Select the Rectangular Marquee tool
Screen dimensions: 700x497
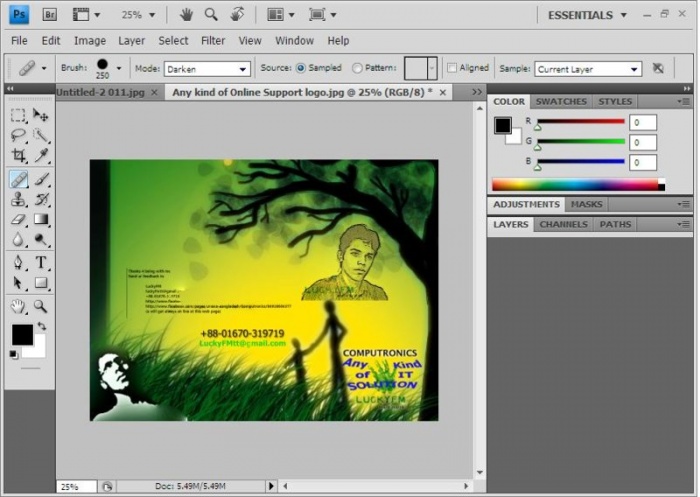[18, 115]
